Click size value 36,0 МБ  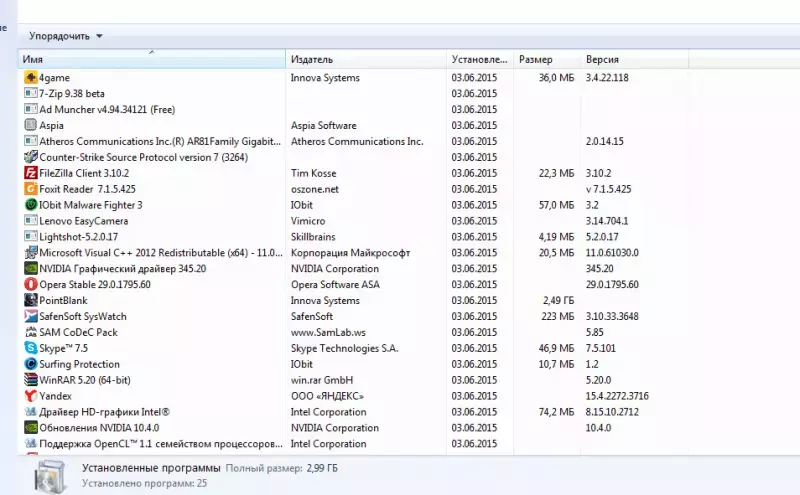(x=556, y=78)
